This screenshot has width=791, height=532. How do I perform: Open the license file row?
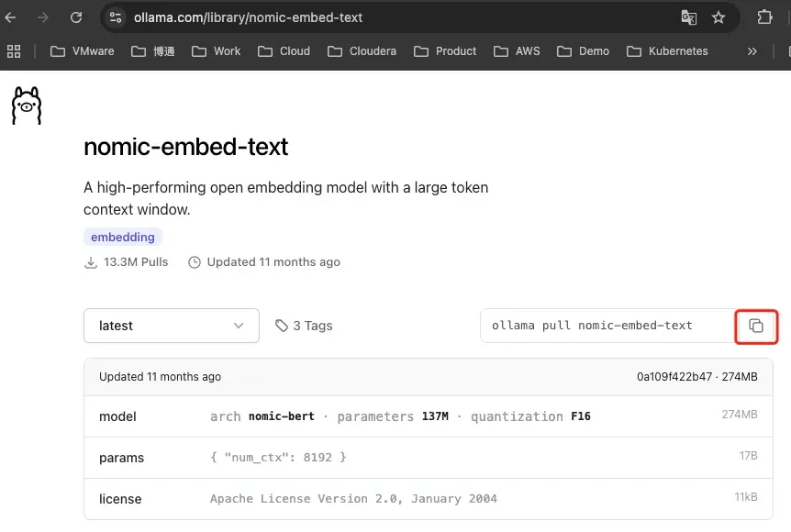coord(429,499)
